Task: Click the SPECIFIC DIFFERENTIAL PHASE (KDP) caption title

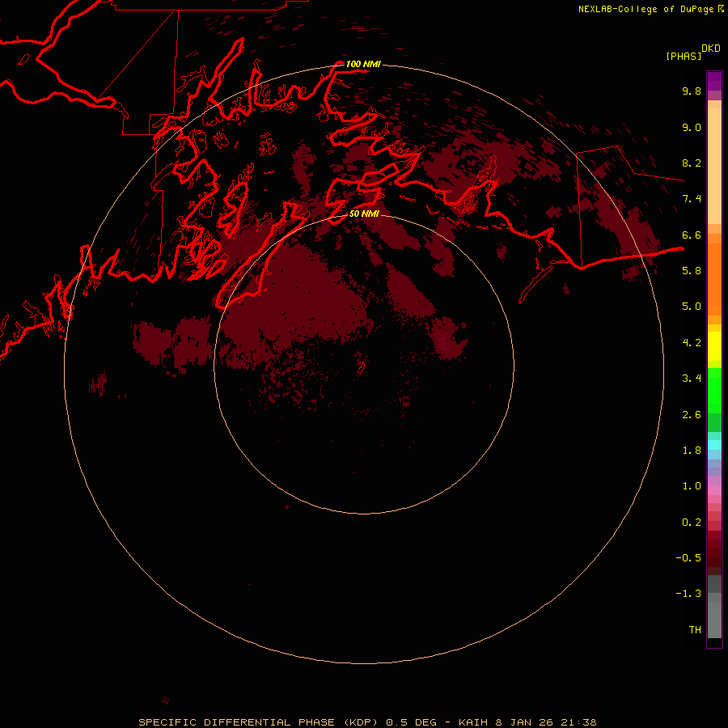Action: [x=260, y=722]
